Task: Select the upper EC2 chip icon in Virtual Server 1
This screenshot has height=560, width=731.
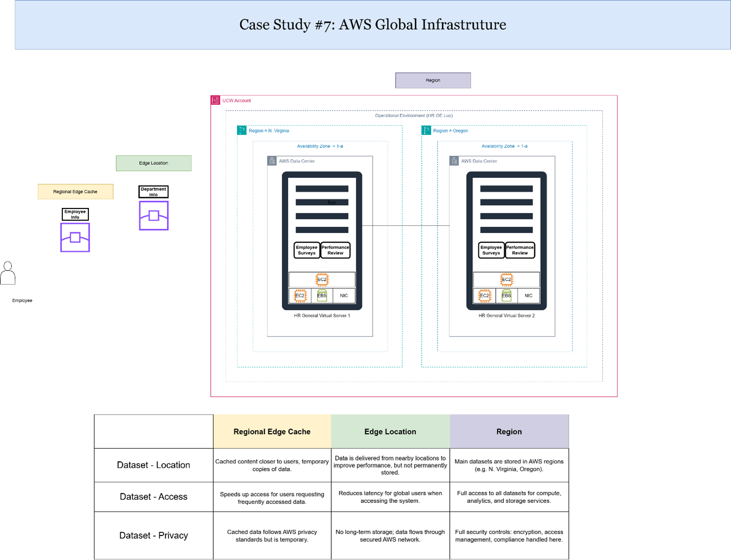Action: (x=322, y=279)
